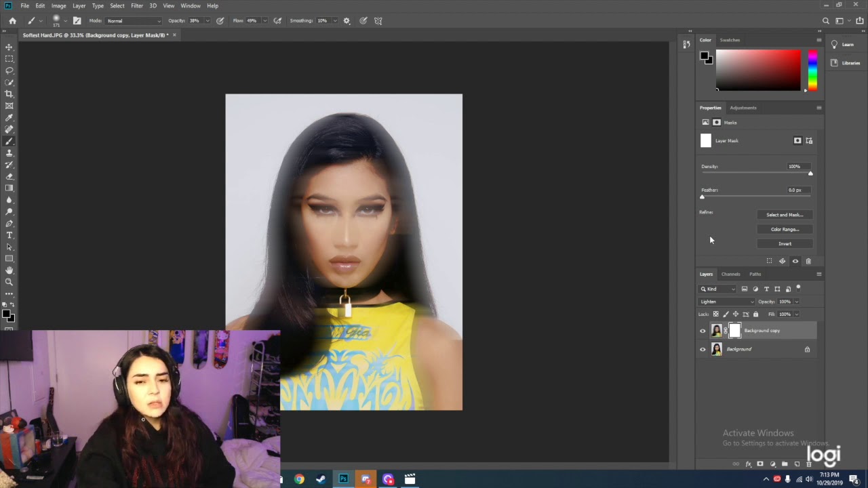Image resolution: width=868 pixels, height=488 pixels.
Task: Open the brush preset picker arrow
Action: click(67, 21)
